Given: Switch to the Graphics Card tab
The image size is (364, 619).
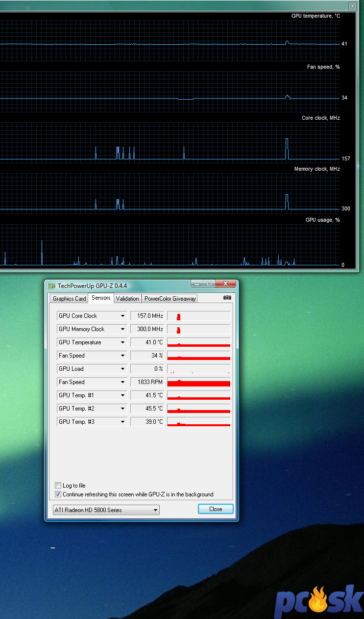Looking at the screenshot, I should click(x=70, y=298).
